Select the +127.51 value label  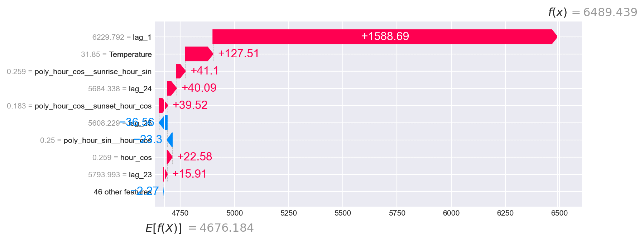coord(238,54)
